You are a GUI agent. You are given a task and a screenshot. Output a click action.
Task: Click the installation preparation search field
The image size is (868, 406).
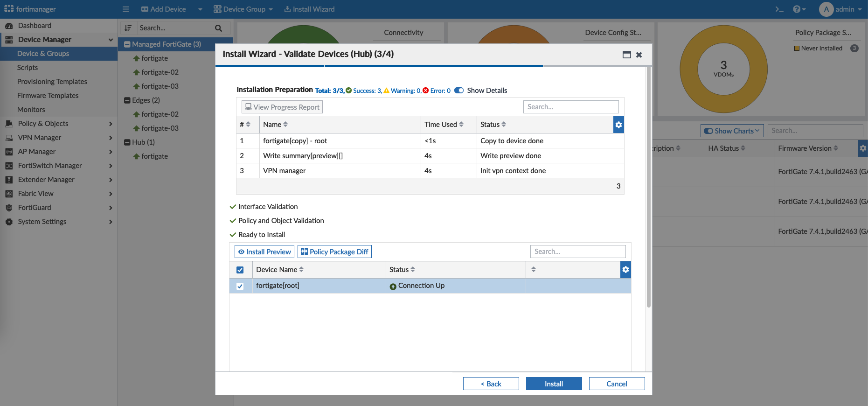tap(570, 107)
